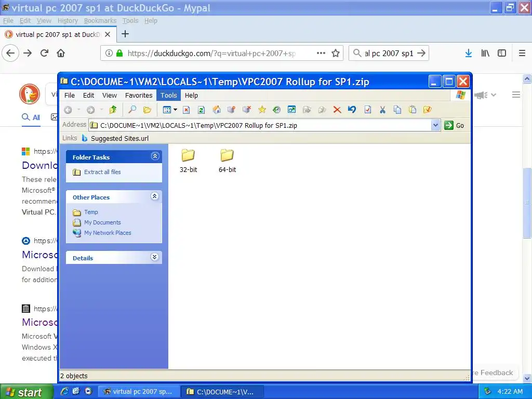
Task: Click the Cut scissors toolbar icon
Action: pos(382,110)
